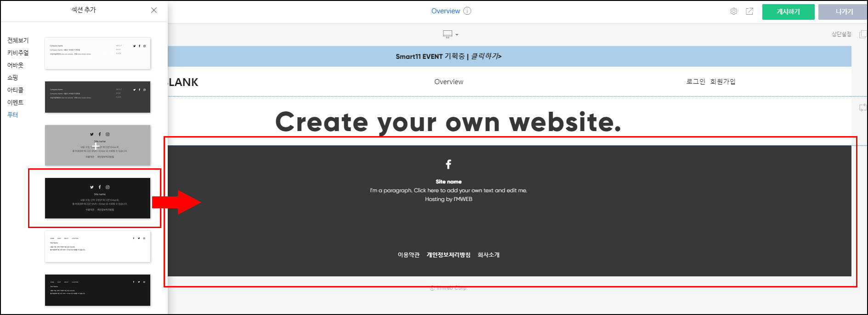Image resolution: width=868 pixels, height=315 pixels.
Task: Click the Smart11 EVENT banner text
Action: point(448,56)
